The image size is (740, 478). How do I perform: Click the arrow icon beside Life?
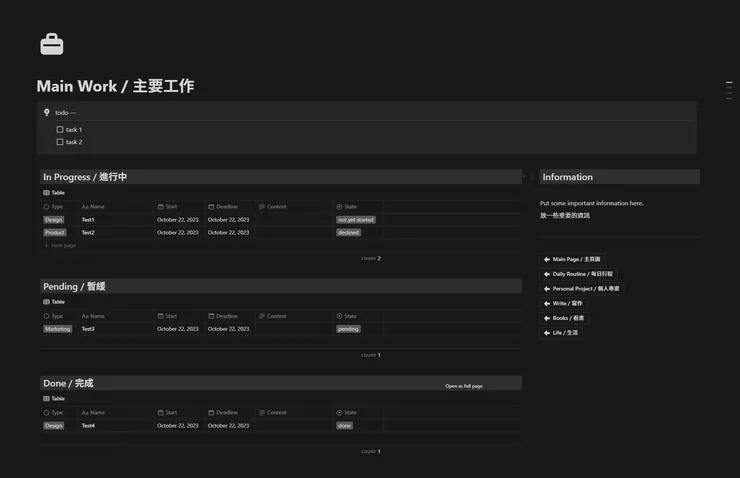[547, 333]
